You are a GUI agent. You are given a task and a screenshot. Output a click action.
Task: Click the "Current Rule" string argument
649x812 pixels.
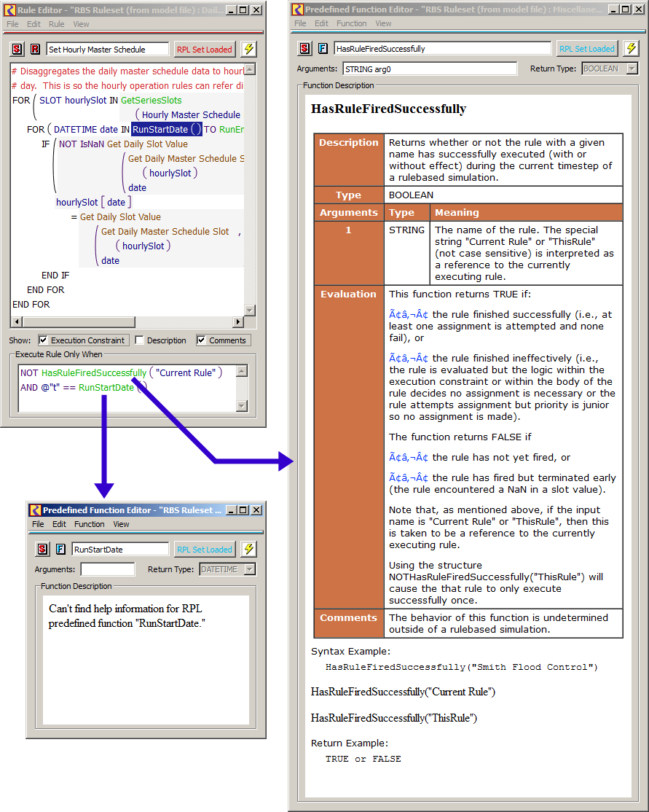tap(185, 372)
